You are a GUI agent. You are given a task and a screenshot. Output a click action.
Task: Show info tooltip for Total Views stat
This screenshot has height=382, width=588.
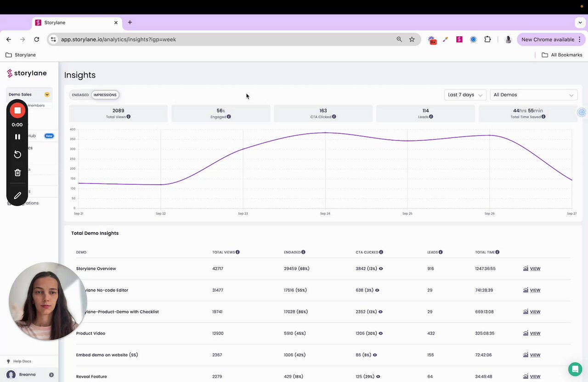click(x=129, y=117)
